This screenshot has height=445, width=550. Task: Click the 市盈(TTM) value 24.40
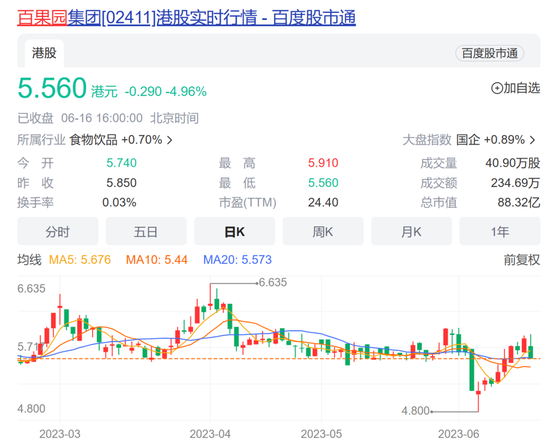(x=323, y=202)
